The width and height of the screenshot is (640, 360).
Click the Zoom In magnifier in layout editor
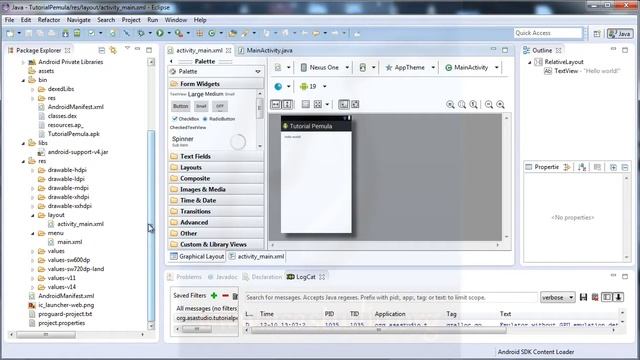(500, 105)
